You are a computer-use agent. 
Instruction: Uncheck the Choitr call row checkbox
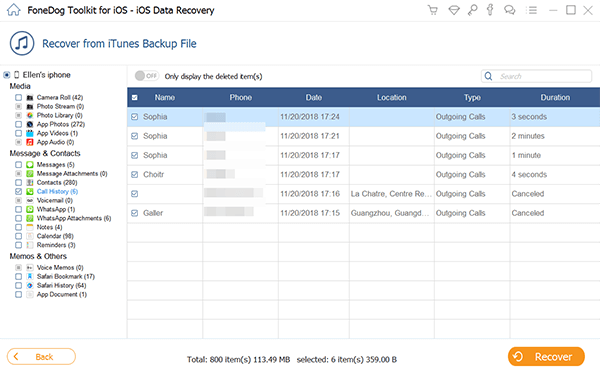click(x=135, y=174)
